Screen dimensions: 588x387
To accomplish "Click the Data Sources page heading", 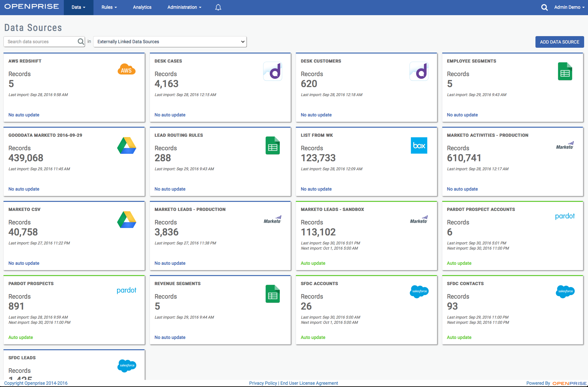I will (x=33, y=28).
